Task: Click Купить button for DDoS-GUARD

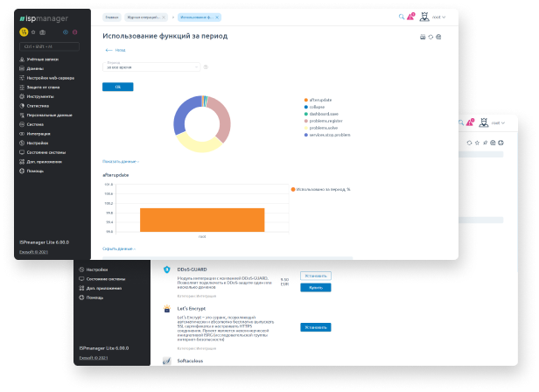Action: coord(316,288)
